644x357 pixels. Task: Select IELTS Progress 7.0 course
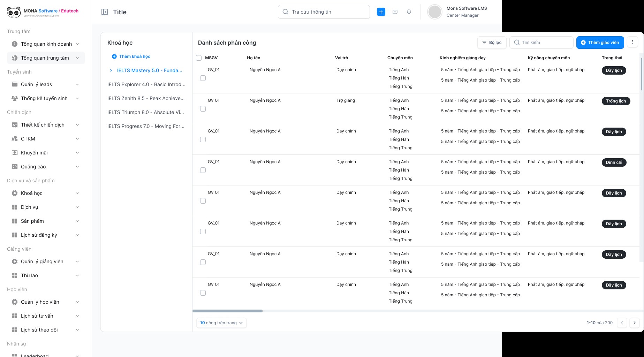pyautogui.click(x=146, y=126)
